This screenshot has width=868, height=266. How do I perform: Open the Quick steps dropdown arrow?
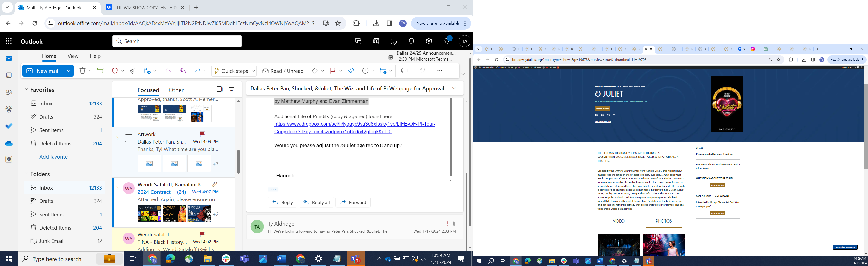(x=254, y=71)
